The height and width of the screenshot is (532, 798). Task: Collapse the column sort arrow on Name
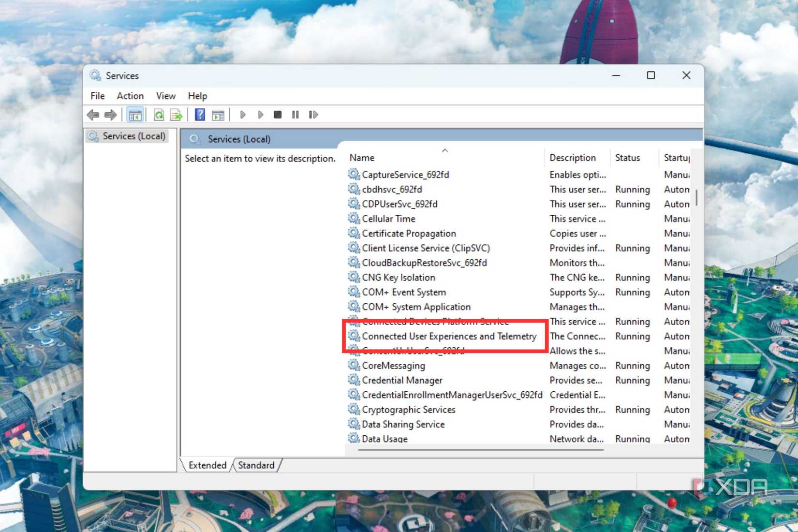pos(445,150)
